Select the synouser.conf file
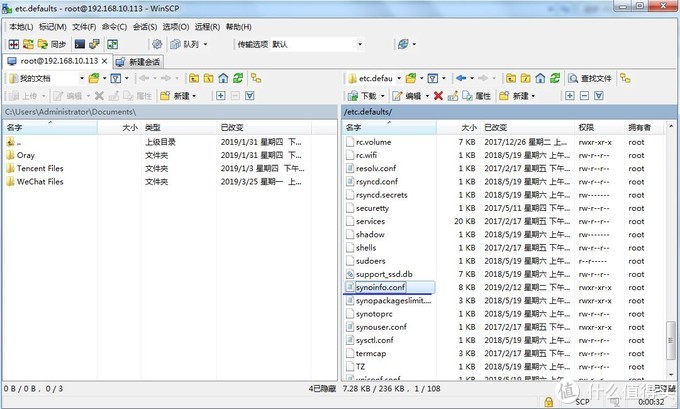This screenshot has width=680, height=409. point(381,326)
